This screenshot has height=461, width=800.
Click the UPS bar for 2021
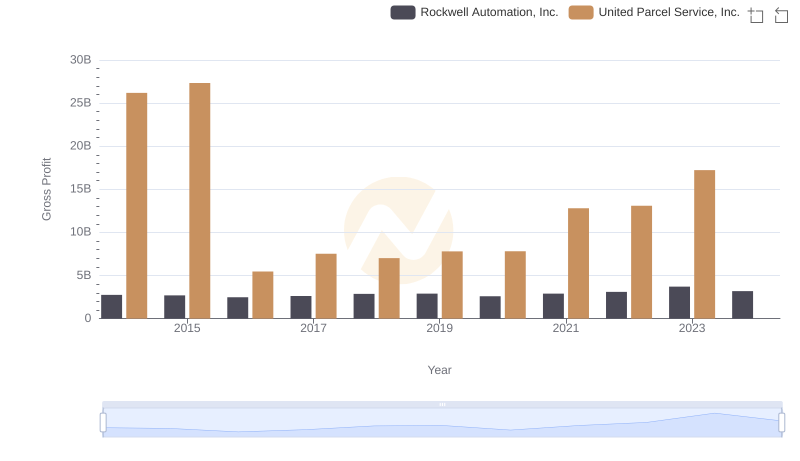click(579, 263)
